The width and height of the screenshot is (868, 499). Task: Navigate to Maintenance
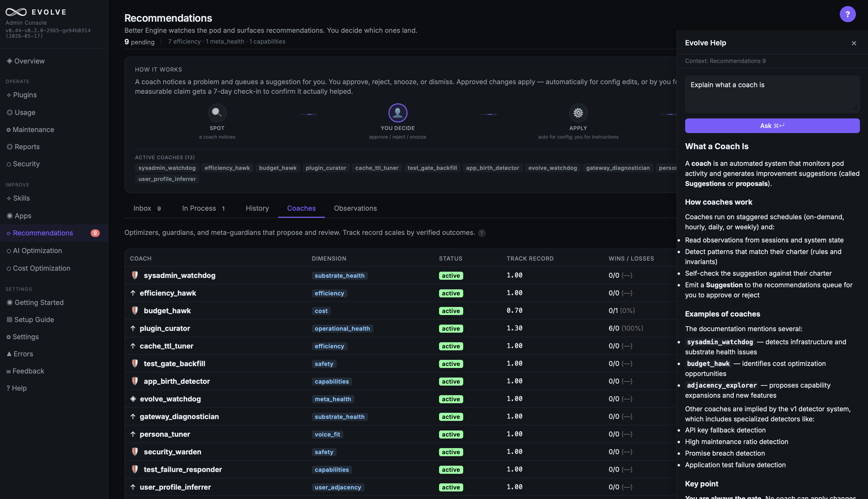[54, 130]
